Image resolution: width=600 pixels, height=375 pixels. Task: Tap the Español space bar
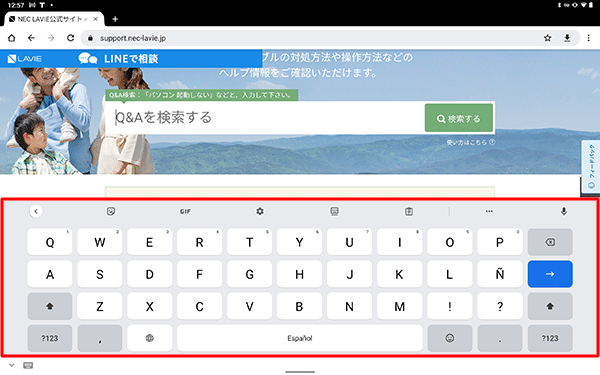pos(300,338)
